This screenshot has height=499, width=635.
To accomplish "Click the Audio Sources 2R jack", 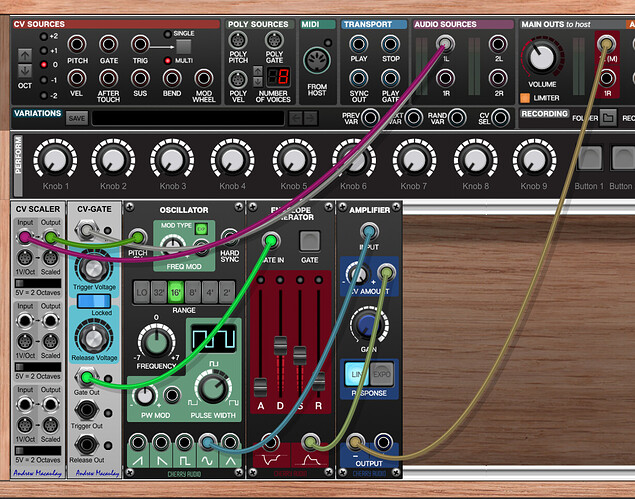I will pos(498,78).
